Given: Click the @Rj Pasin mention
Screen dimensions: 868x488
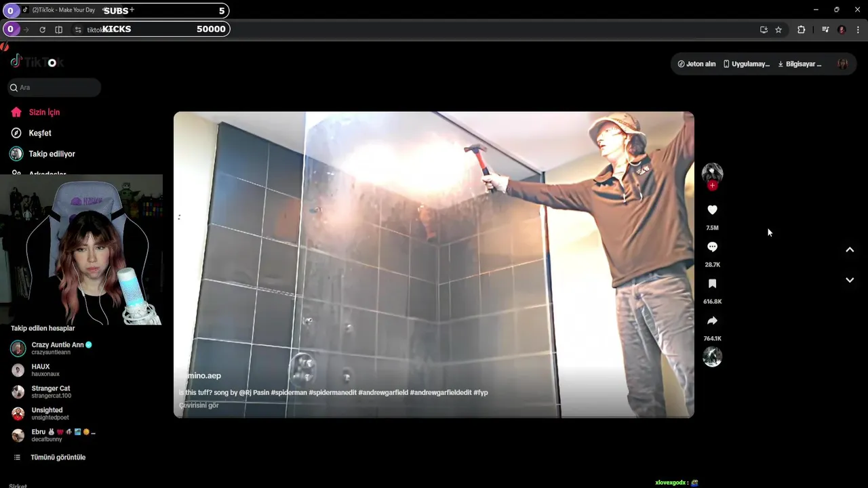Looking at the screenshot, I should click(x=254, y=392).
